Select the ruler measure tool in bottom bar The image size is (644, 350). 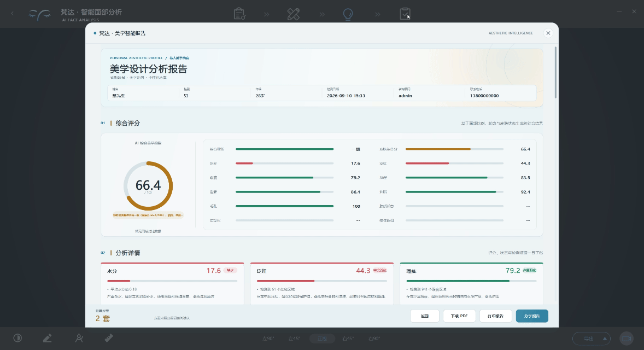click(x=109, y=338)
